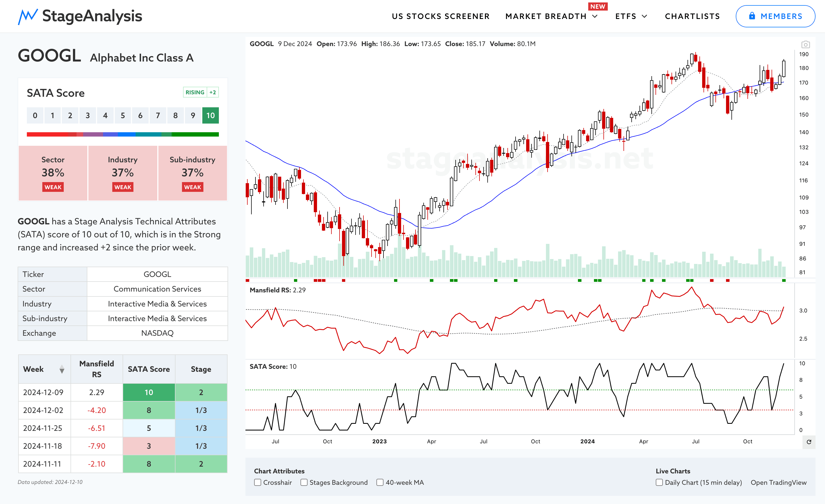The image size is (825, 504).
Task: Open US Stocks Screener menu
Action: tap(441, 16)
